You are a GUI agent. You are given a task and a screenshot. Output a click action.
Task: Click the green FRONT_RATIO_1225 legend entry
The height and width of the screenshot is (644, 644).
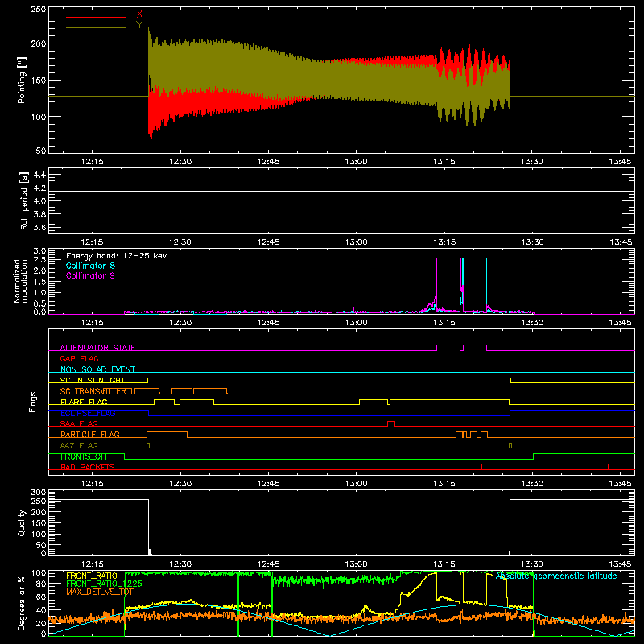[x=104, y=584]
